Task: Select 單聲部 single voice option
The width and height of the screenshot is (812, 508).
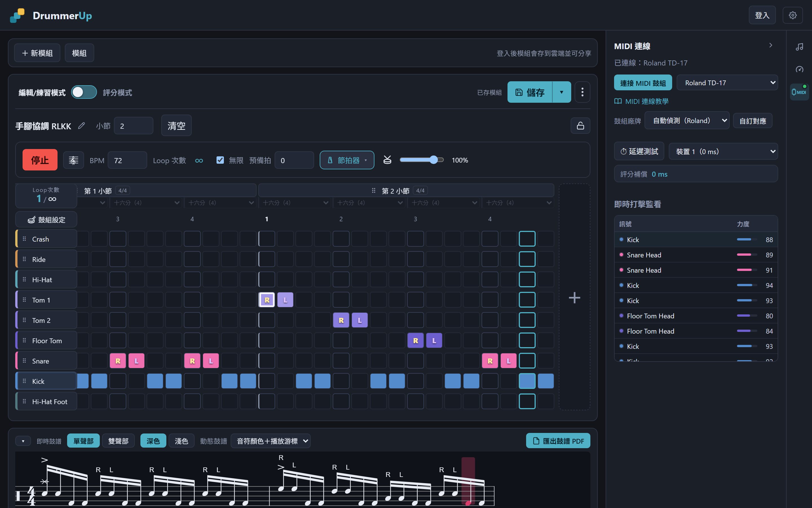Action: point(83,441)
